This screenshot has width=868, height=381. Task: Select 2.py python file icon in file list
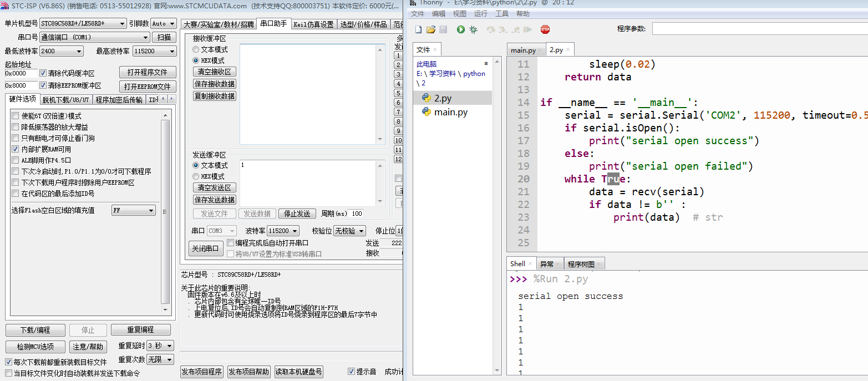coord(427,98)
